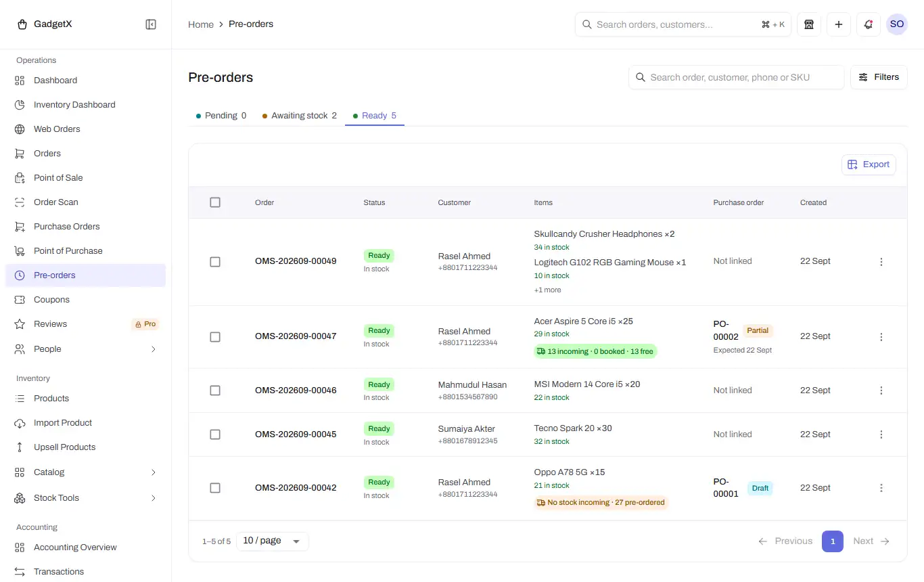
Task: Click the GadgetX bag logo icon
Action: coord(22,24)
